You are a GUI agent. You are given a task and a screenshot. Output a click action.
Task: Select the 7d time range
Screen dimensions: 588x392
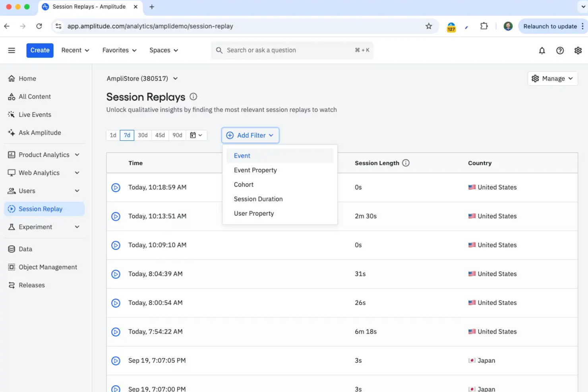pos(127,135)
